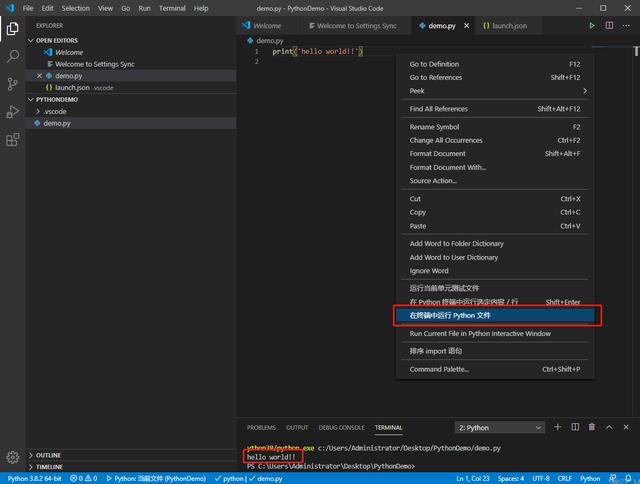
Task: Choose Paste in context menu
Action: [x=495, y=226]
